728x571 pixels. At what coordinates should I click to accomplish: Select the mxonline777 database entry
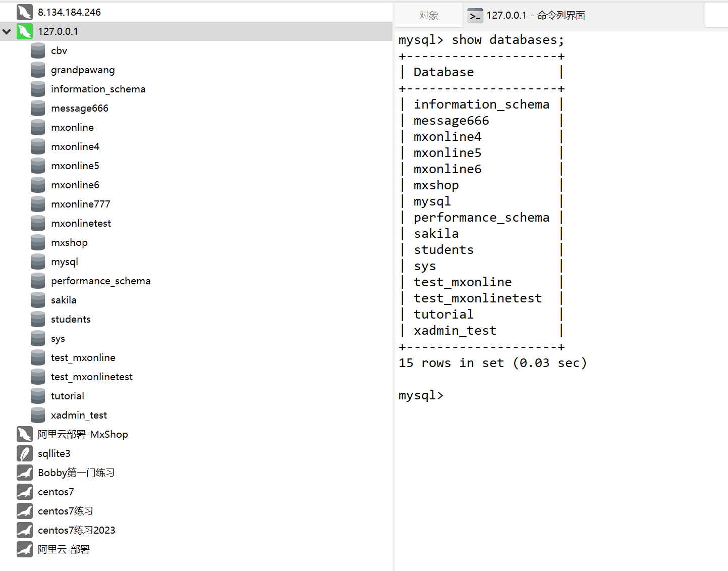point(80,204)
